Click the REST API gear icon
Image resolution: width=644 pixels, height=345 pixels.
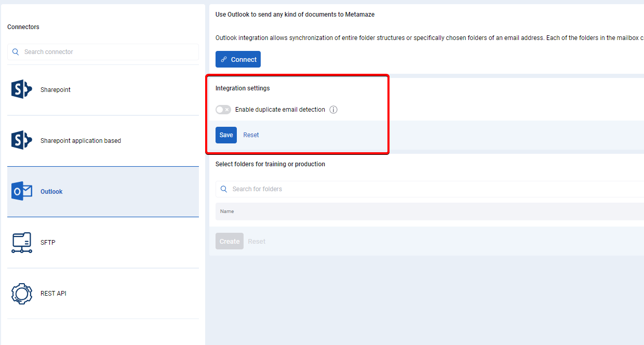click(22, 293)
